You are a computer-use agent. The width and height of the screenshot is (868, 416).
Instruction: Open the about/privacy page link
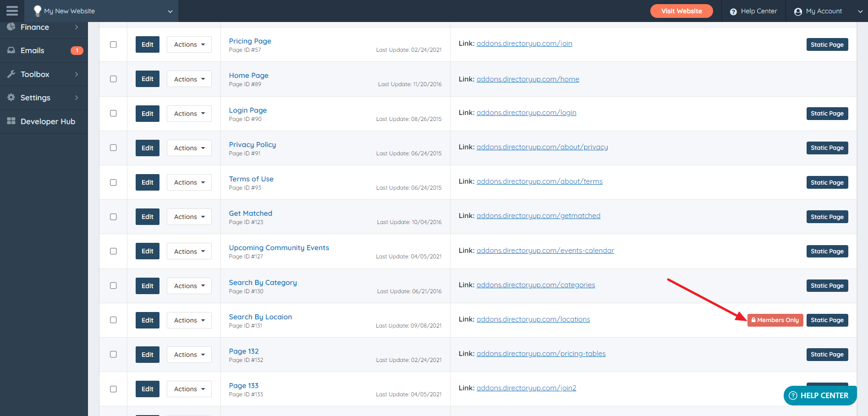point(542,147)
